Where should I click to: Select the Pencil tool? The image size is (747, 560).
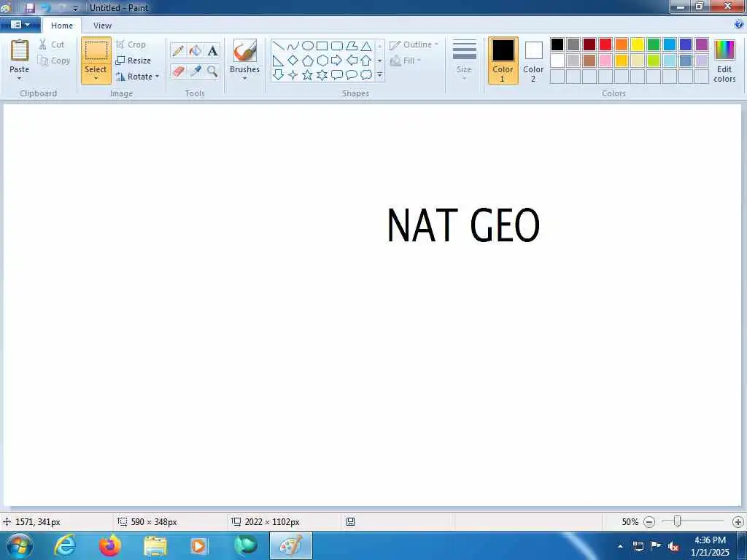[178, 50]
